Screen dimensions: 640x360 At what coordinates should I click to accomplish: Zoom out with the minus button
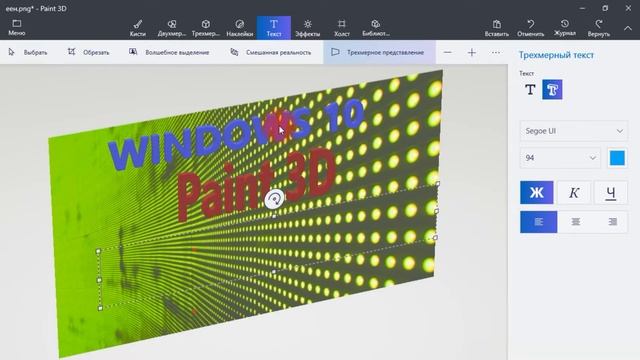pos(448,52)
